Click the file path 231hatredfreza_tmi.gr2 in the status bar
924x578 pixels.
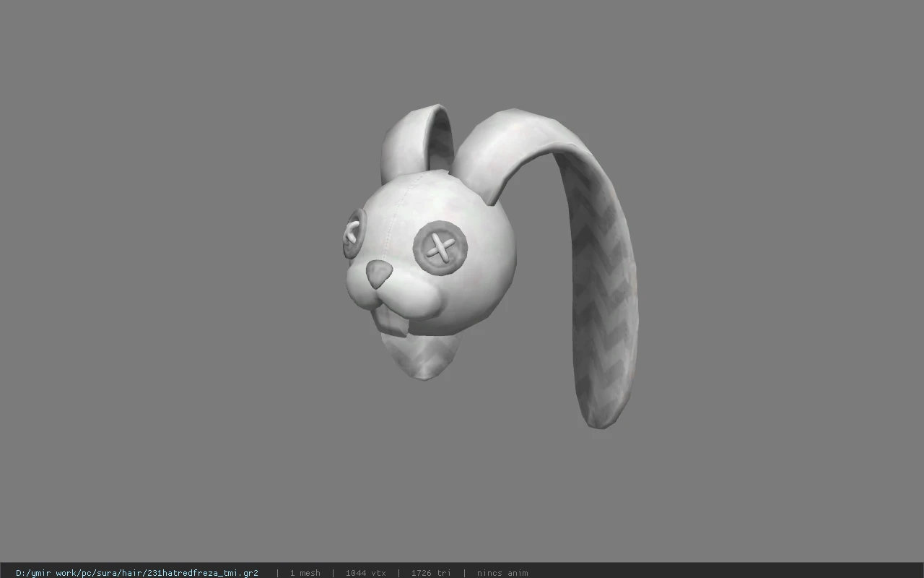137,573
